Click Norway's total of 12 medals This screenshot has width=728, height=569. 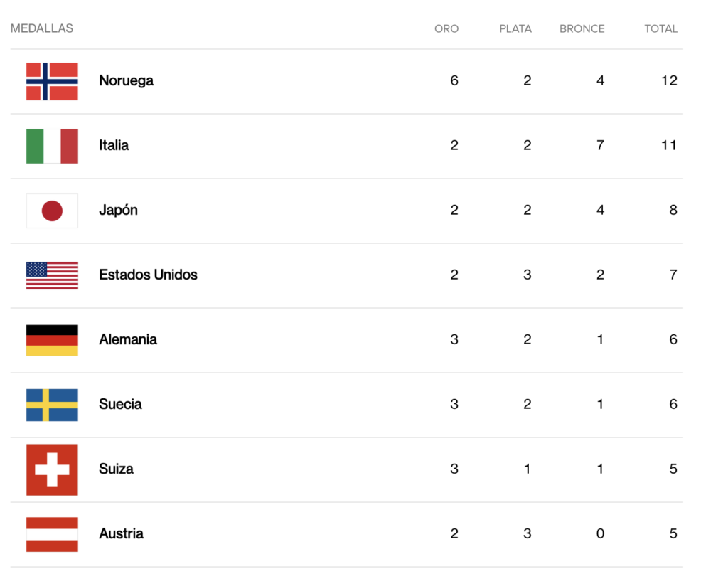[x=668, y=81]
